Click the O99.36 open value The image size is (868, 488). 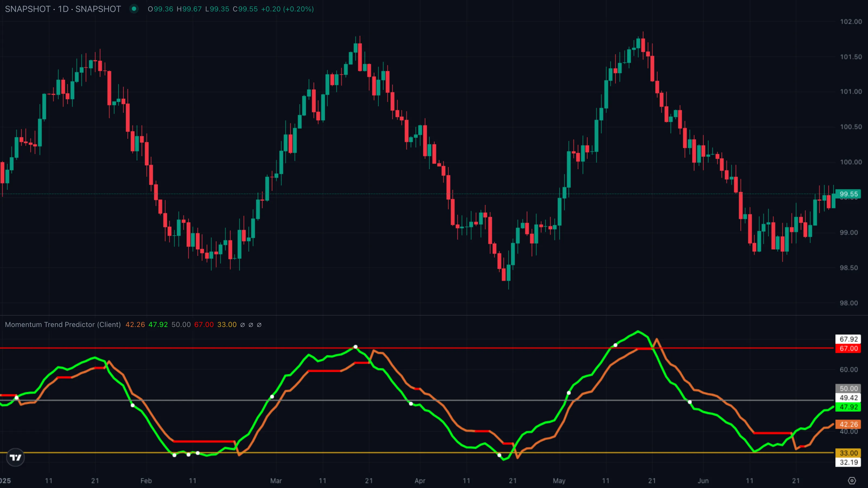coord(160,9)
